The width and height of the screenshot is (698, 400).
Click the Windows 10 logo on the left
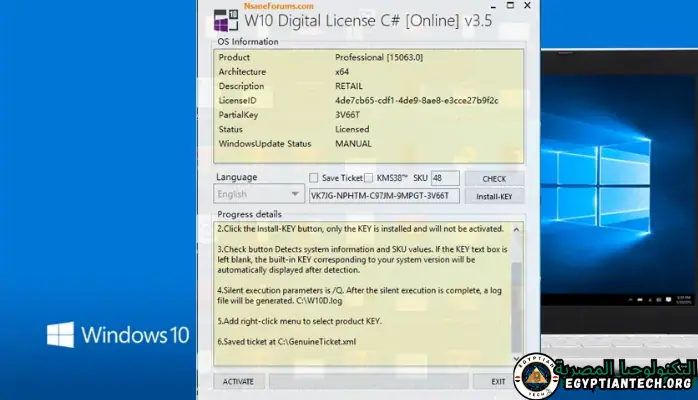pyautogui.click(x=60, y=334)
